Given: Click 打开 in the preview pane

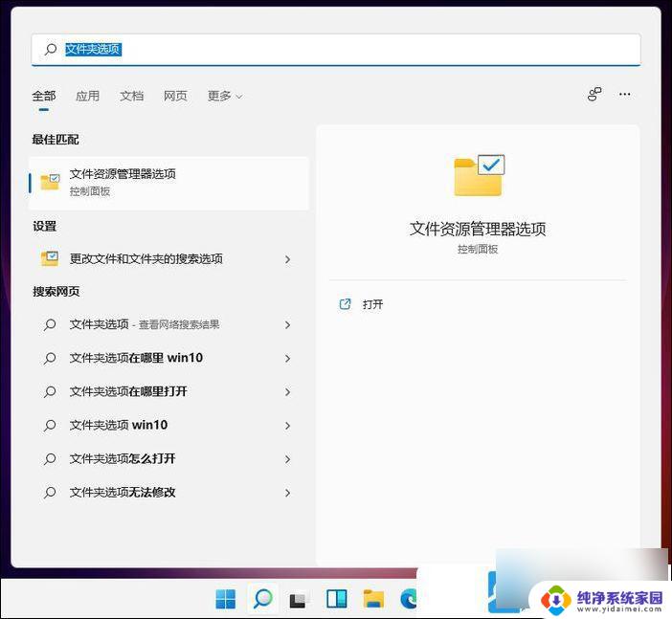Looking at the screenshot, I should 372,304.
